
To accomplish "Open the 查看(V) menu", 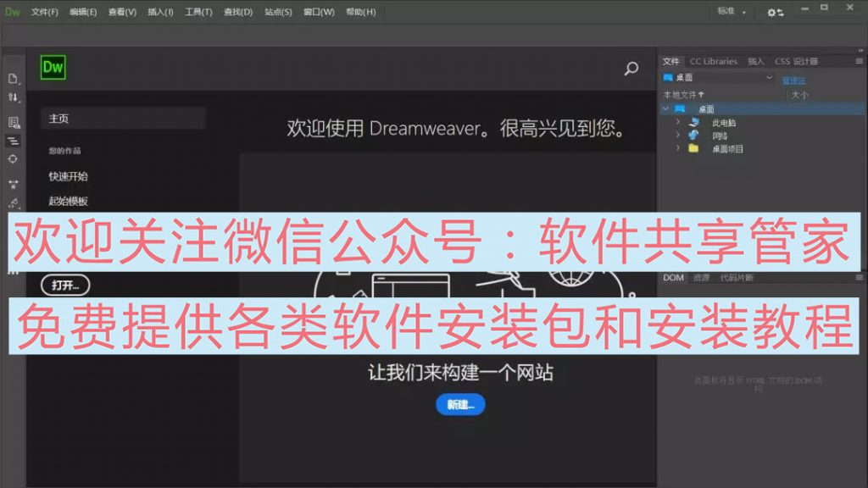I will tap(122, 12).
